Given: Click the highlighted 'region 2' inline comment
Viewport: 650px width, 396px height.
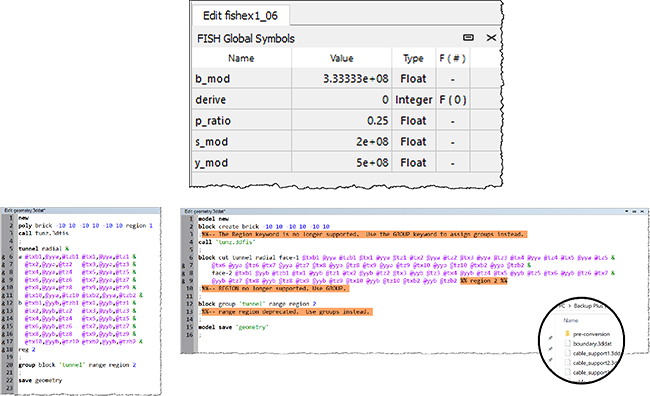Looking at the screenshot, I should point(484,281).
